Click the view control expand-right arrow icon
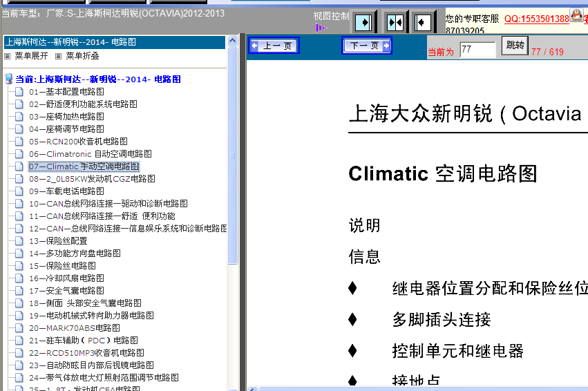The height and width of the screenshot is (391, 588). tap(363, 23)
